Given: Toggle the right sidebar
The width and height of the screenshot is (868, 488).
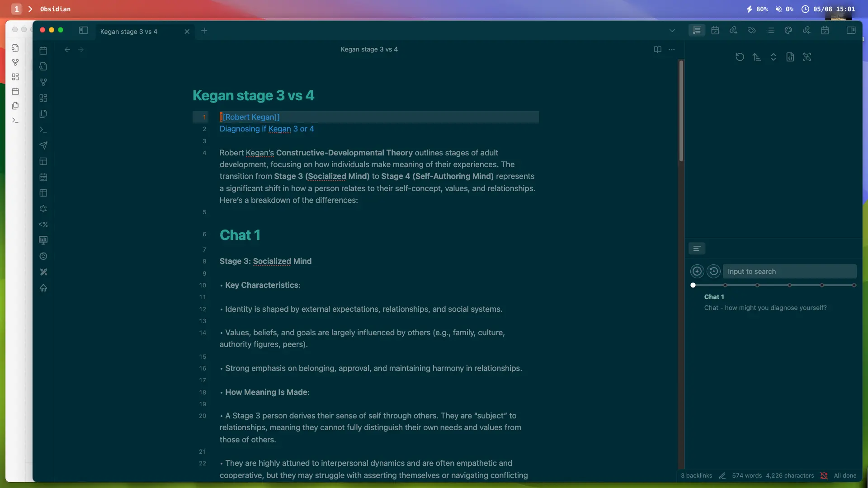Looking at the screenshot, I should point(851,30).
